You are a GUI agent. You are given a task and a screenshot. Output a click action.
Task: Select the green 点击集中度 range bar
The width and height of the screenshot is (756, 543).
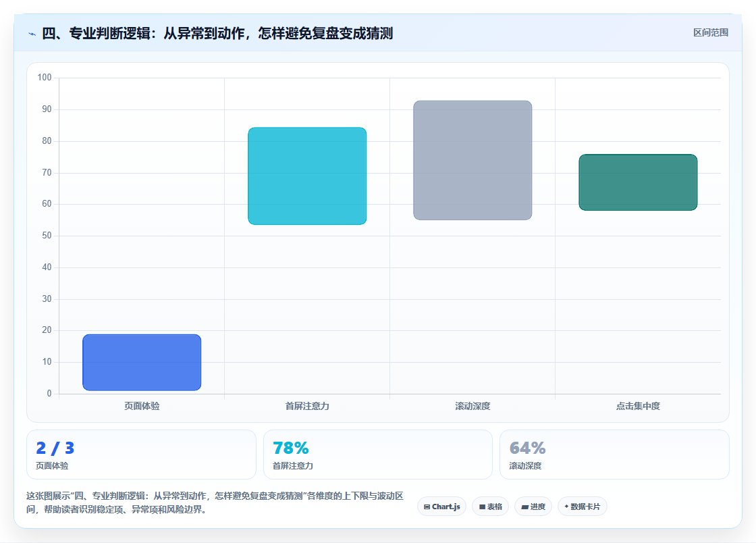pyautogui.click(x=638, y=182)
